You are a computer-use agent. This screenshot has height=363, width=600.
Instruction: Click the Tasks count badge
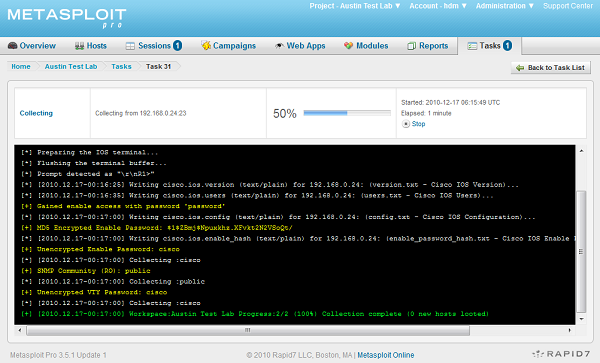[507, 46]
